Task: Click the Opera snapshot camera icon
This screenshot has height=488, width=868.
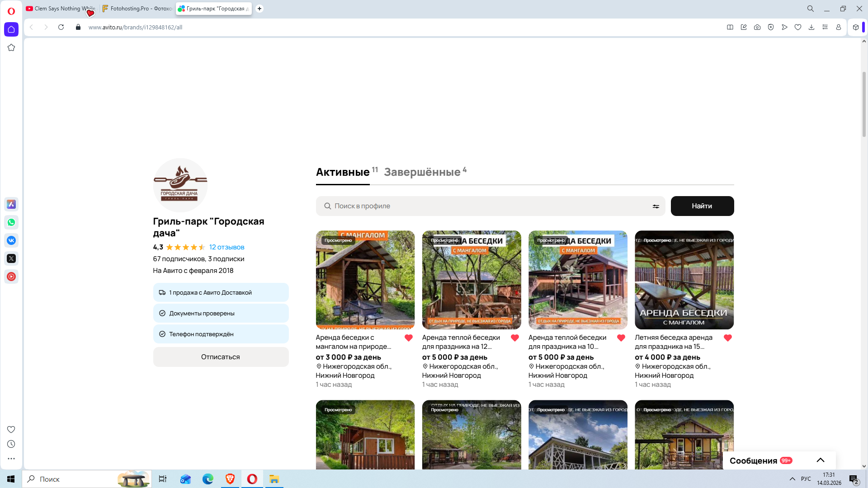Action: point(757,27)
